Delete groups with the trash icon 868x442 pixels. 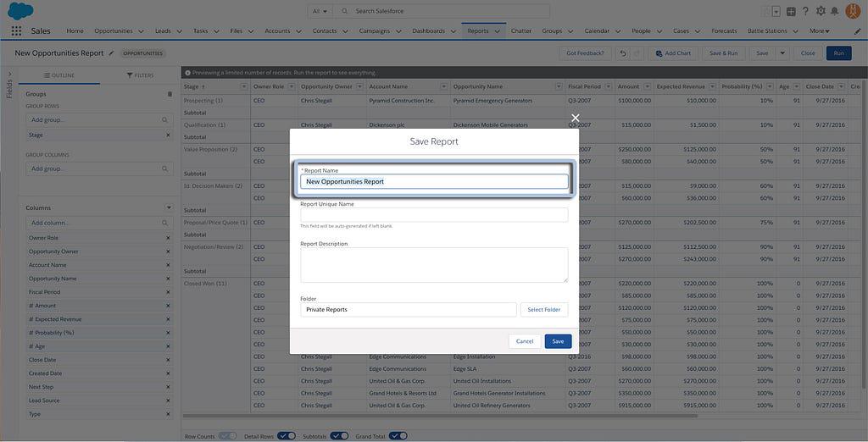170,94
